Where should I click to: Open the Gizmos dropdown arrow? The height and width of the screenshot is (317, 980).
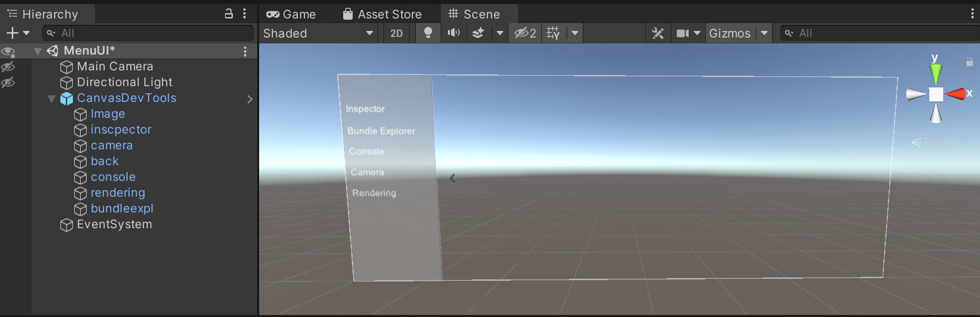tap(764, 34)
